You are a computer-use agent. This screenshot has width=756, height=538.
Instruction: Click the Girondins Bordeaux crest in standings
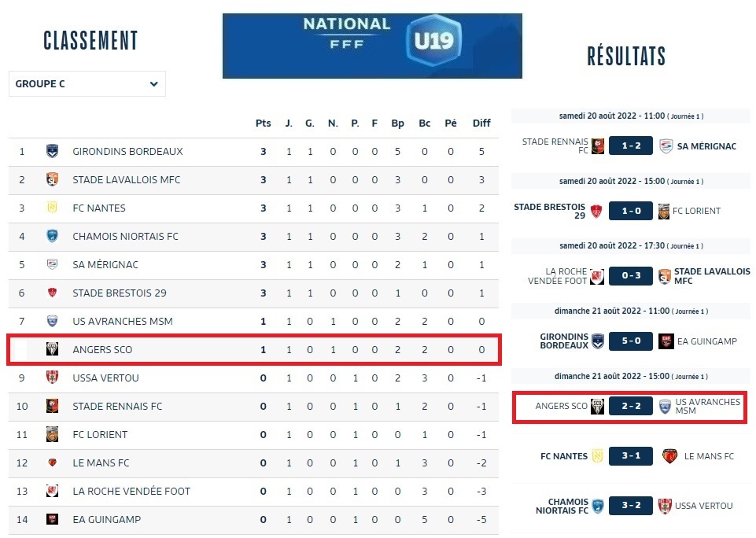coord(52,151)
